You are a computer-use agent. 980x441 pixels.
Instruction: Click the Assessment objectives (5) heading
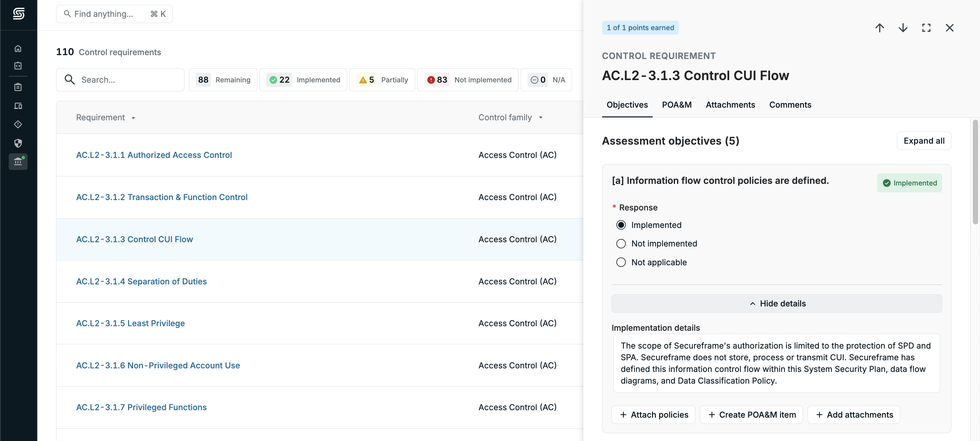point(670,141)
